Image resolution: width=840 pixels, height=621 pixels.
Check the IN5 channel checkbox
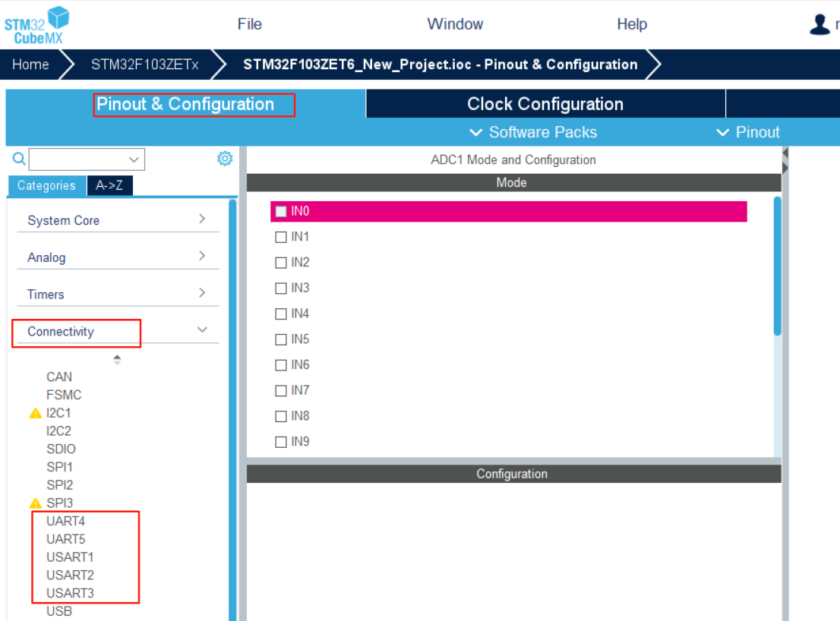tap(280, 339)
